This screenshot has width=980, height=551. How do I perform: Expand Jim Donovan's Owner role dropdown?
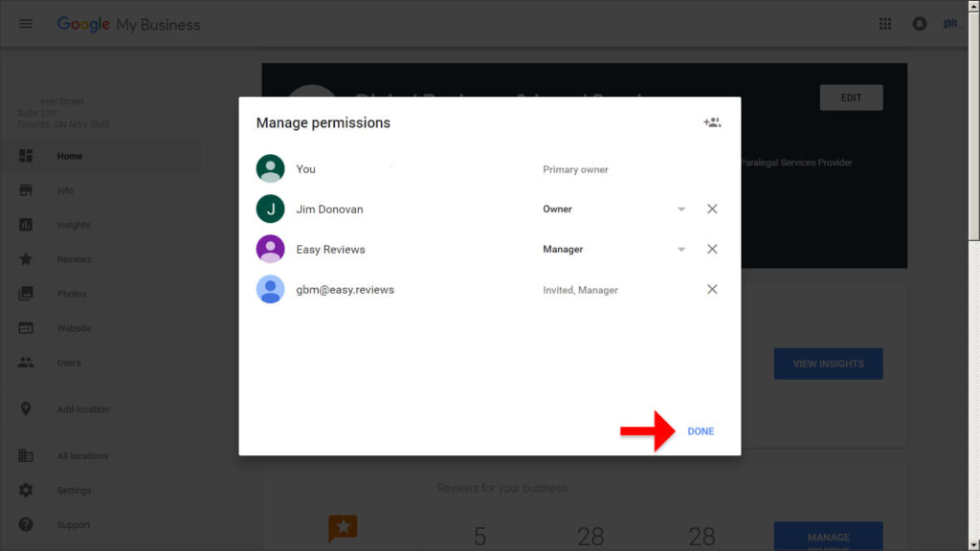(x=681, y=209)
